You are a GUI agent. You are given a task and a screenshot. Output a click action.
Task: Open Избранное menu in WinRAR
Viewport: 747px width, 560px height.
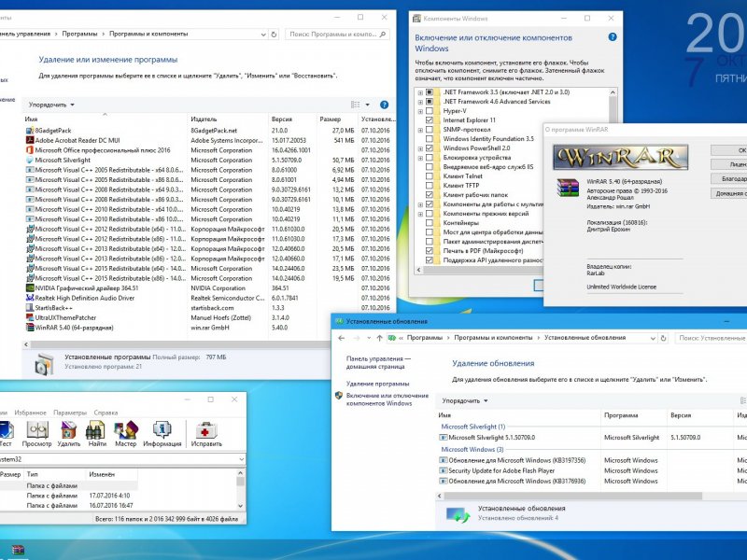click(x=31, y=413)
